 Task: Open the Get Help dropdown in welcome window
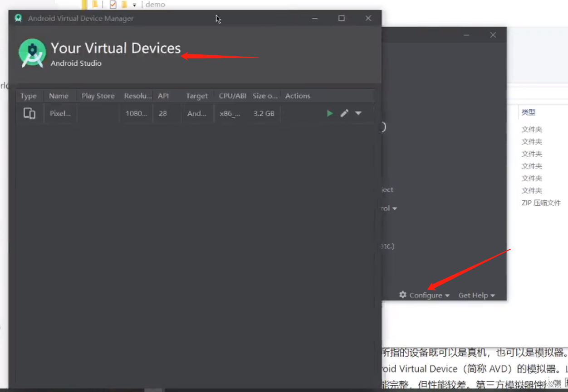pyautogui.click(x=476, y=295)
